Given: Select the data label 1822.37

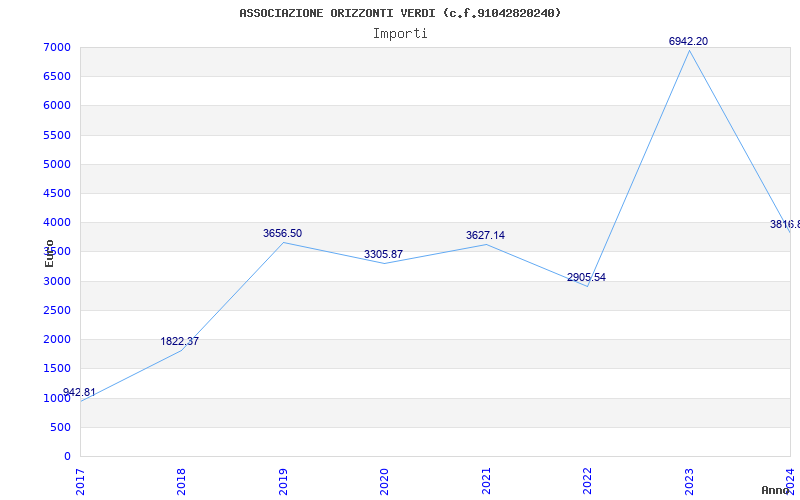Looking at the screenshot, I should [x=180, y=341].
